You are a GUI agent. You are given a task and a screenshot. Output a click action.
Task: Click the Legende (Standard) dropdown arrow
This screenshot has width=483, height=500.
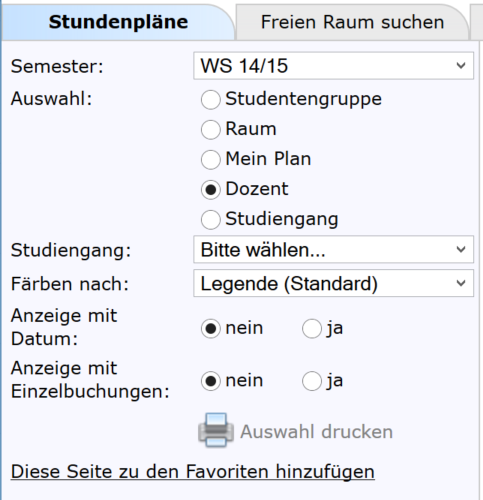(461, 284)
